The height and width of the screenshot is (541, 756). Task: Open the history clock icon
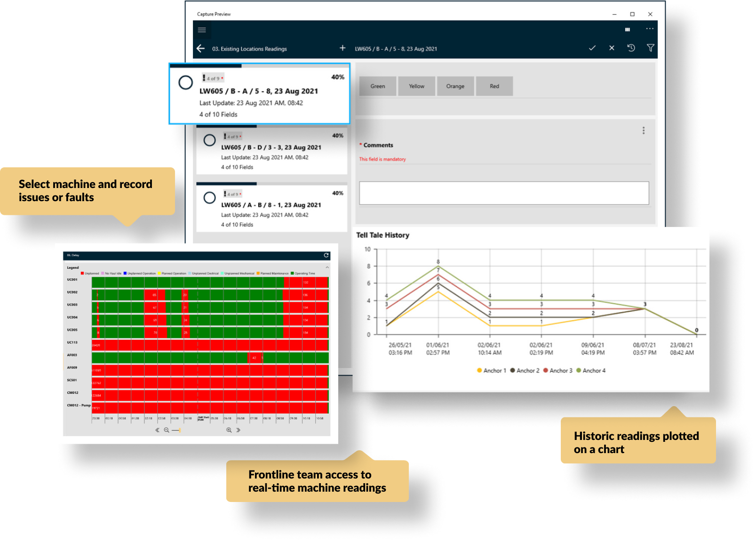point(631,48)
